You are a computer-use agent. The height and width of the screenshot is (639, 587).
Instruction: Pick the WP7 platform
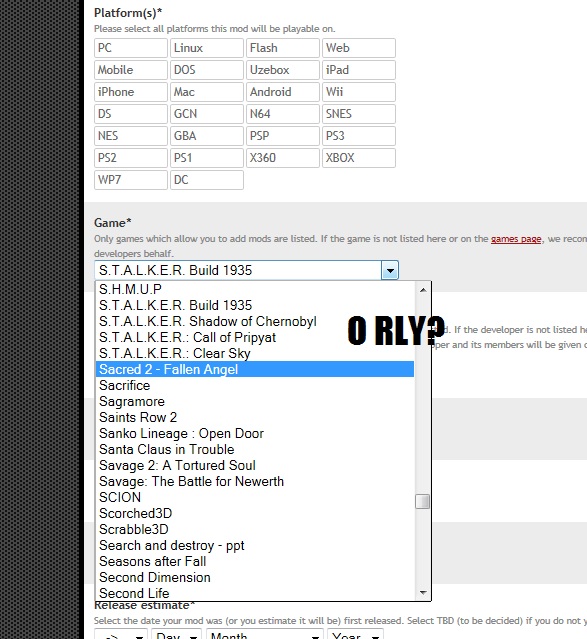[x=131, y=180]
